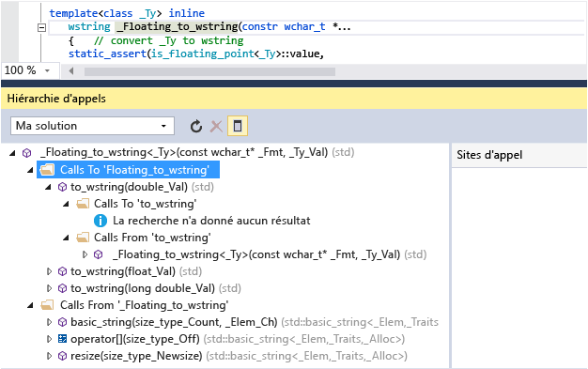The width and height of the screenshot is (588, 369).
Task: Open the 'Ma solution' scope dropdown
Action: point(92,126)
